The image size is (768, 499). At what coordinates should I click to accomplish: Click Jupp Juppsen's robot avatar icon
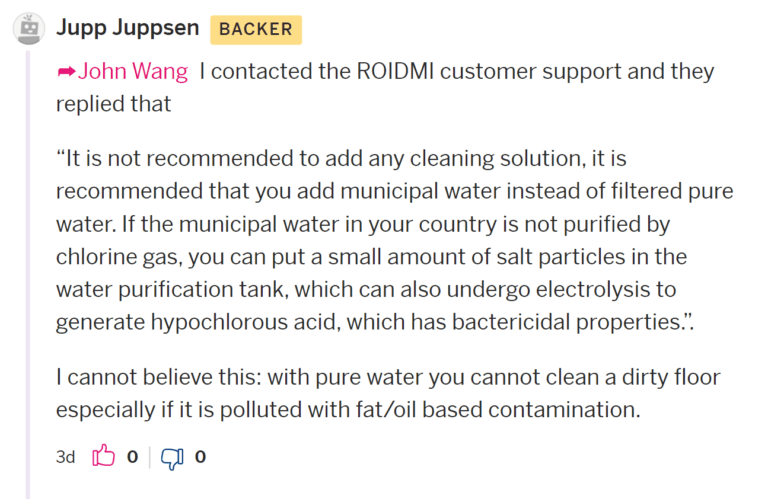[x=29, y=28]
